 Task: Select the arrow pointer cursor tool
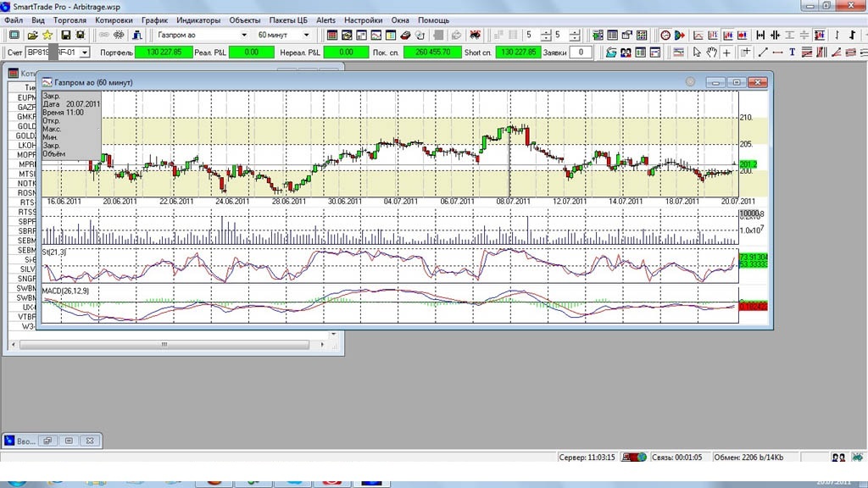click(697, 53)
